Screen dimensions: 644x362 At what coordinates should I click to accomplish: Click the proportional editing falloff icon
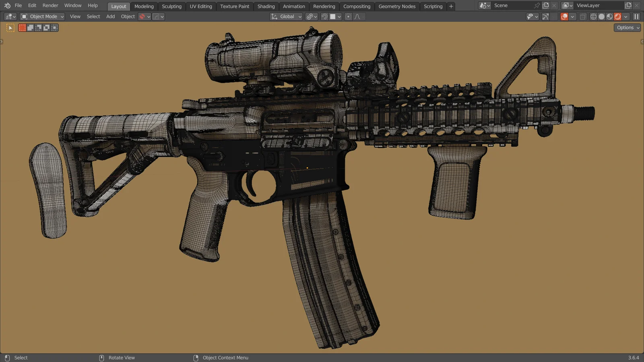point(357,16)
